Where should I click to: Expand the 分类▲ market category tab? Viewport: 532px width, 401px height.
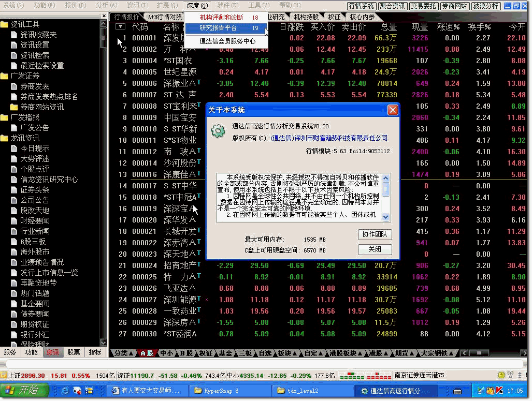click(123, 353)
